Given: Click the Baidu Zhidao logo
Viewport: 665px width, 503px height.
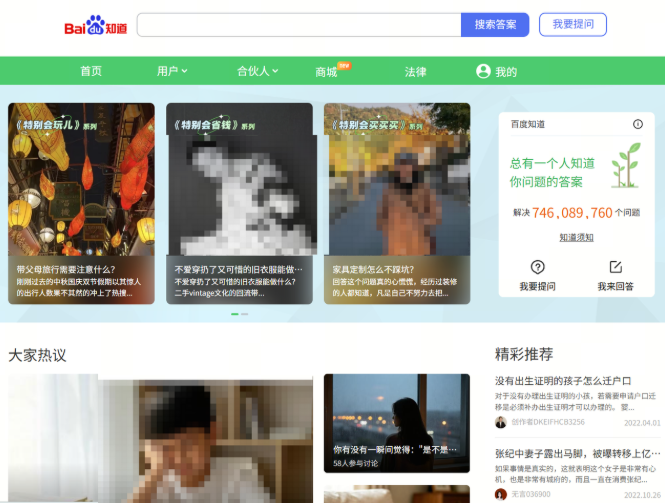Looking at the screenshot, I should coord(95,25).
